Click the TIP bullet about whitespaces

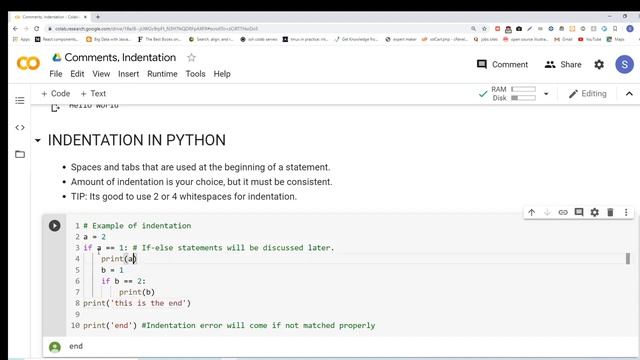tap(184, 197)
